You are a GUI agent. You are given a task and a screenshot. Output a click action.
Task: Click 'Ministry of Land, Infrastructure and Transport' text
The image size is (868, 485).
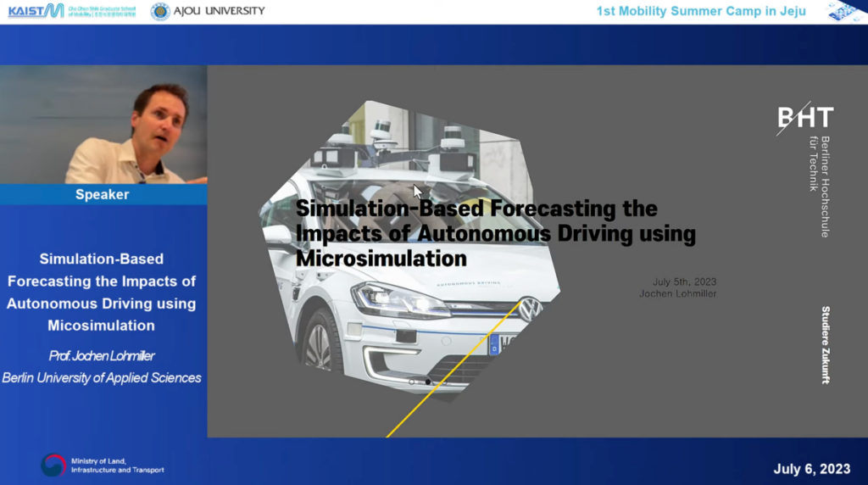coord(118,465)
